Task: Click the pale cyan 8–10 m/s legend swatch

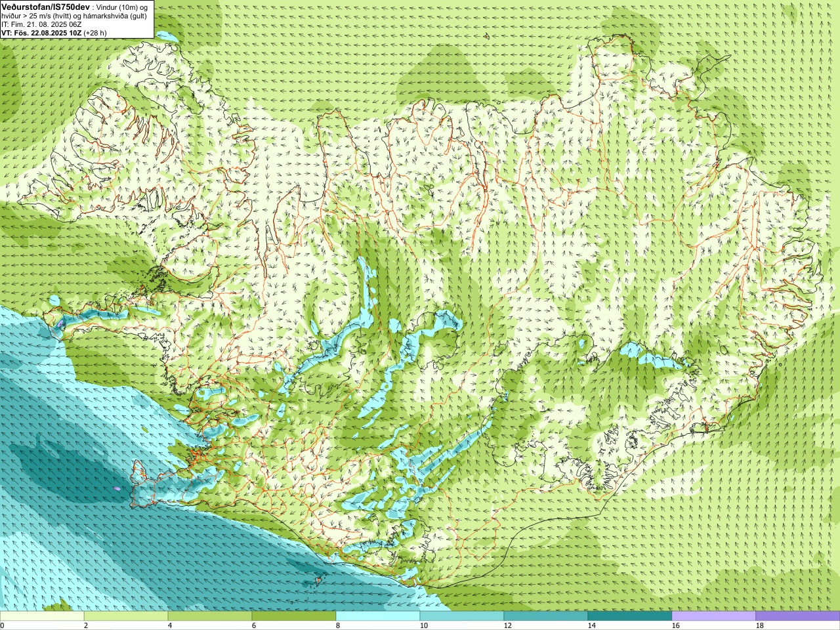Action: tap(378, 616)
